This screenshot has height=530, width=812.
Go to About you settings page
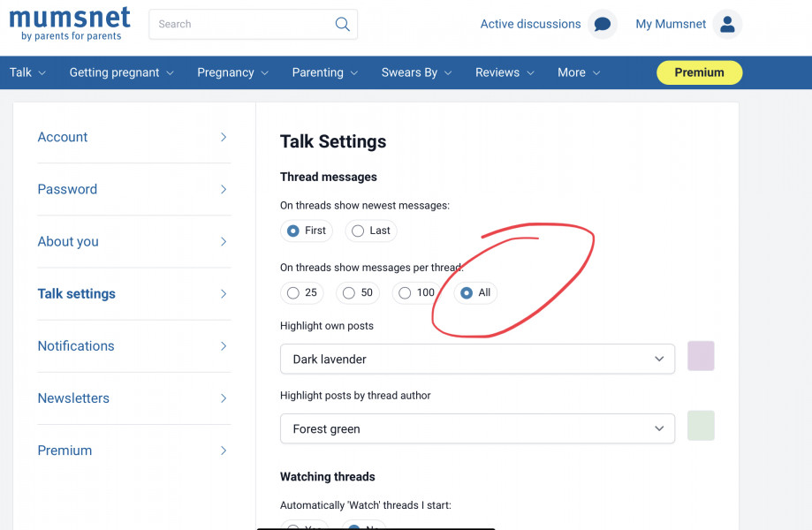click(68, 241)
